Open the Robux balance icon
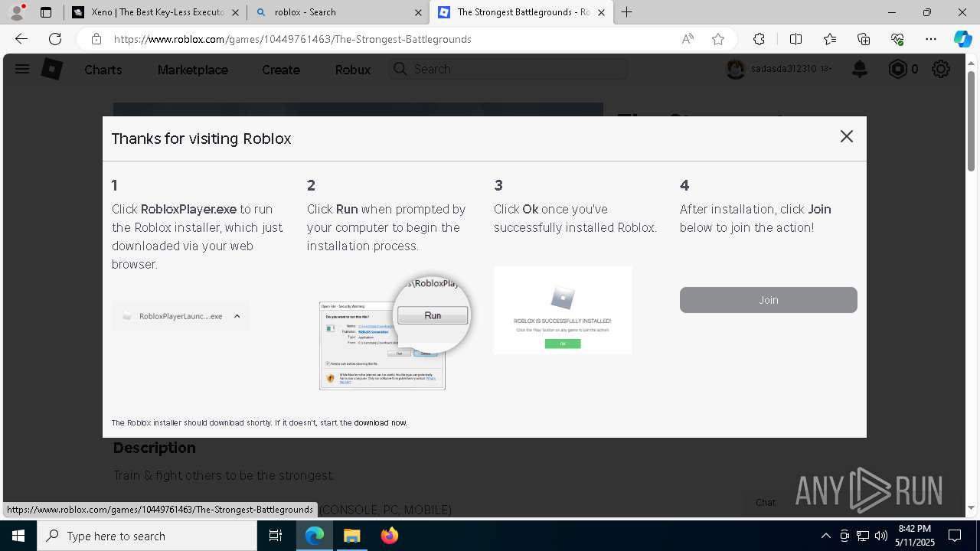Image resolution: width=980 pixels, height=551 pixels. 897,70
